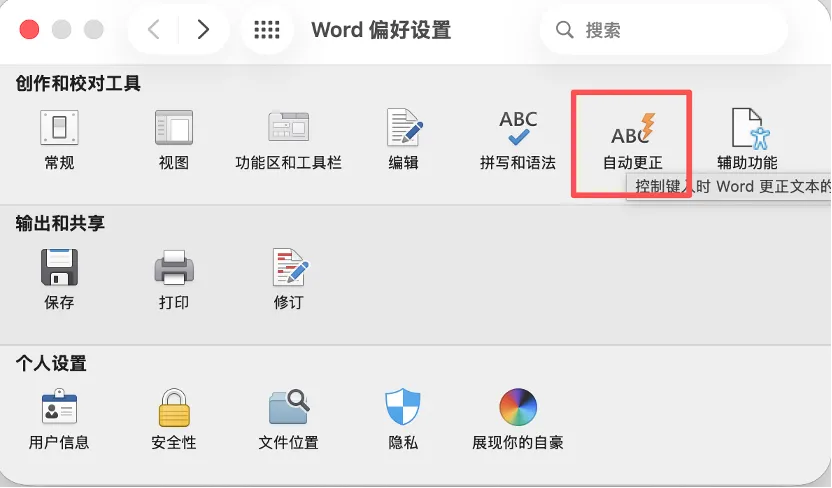Go forward with the right arrow button
Screen dimensions: 832x488
point(203,30)
